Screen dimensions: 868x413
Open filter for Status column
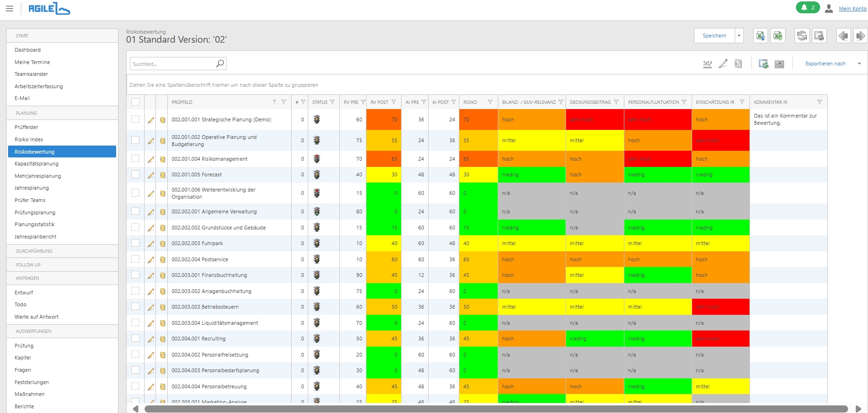pyautogui.click(x=332, y=102)
